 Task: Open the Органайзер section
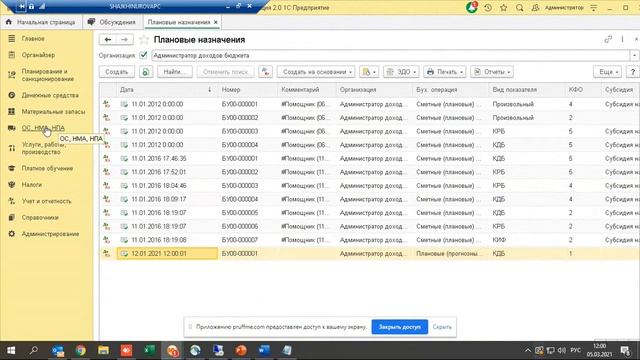point(38,55)
